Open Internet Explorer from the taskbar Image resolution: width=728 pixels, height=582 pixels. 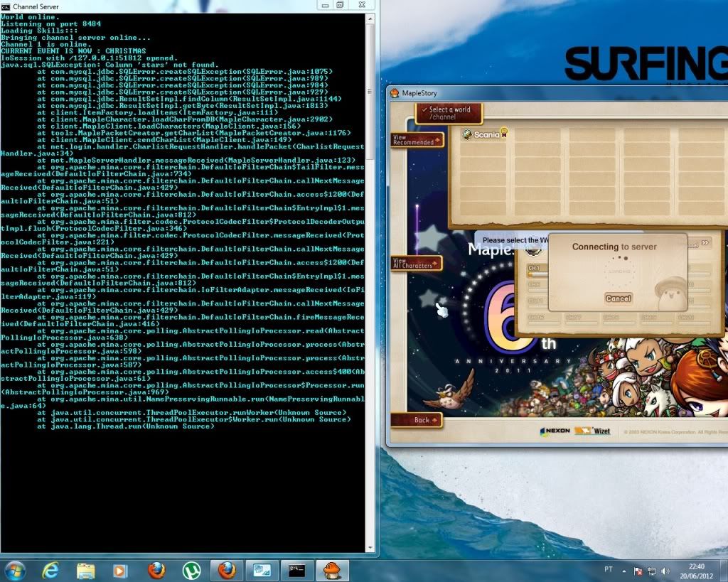coord(50,570)
